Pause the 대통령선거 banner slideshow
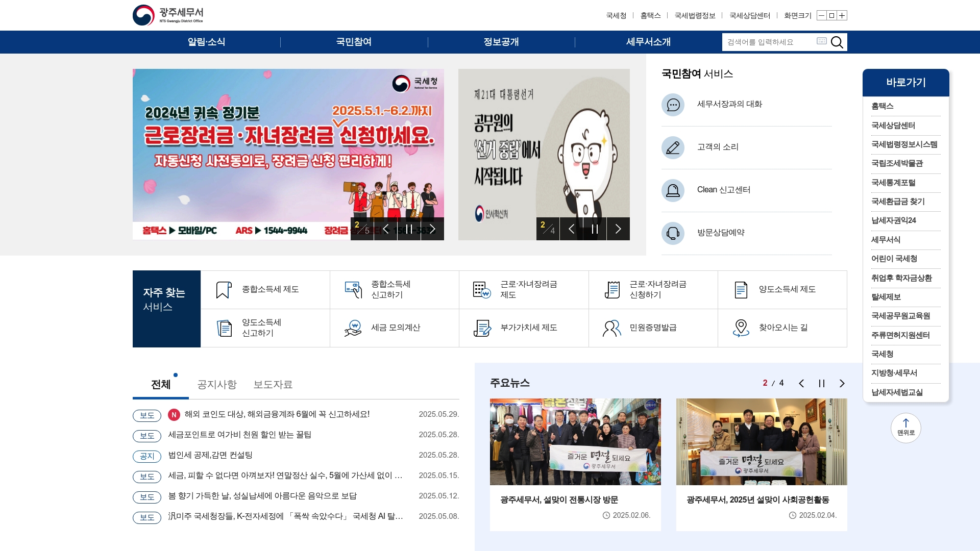 coord(595,229)
